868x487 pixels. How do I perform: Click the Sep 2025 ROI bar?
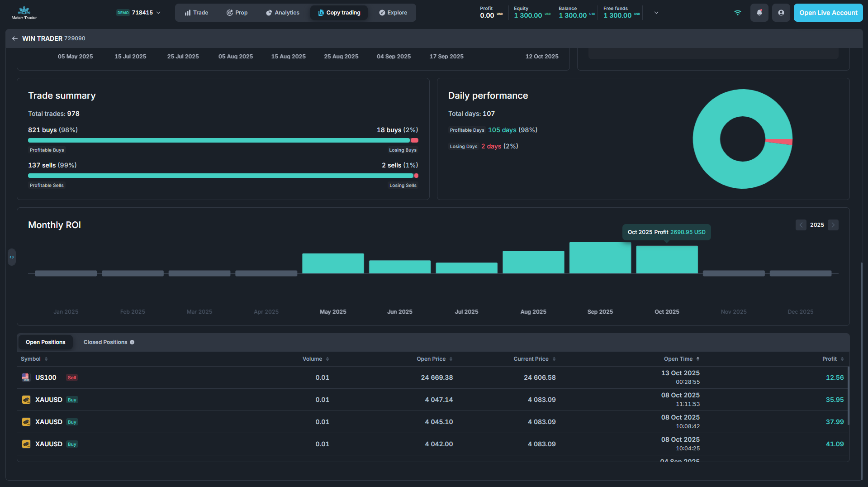pos(600,258)
